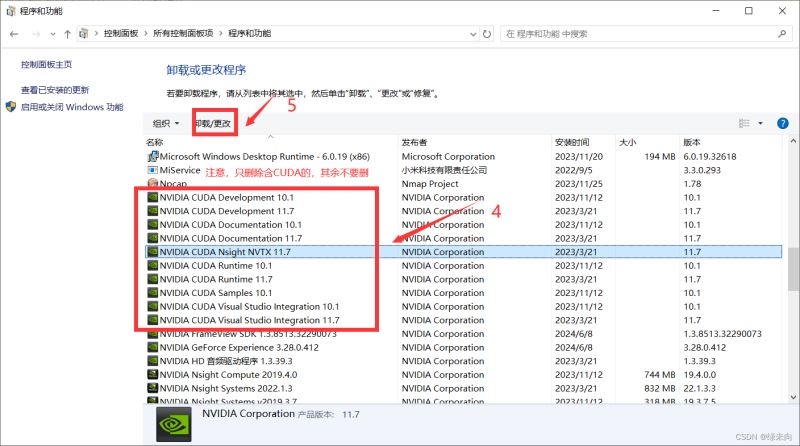Select NVIDIA CUDA Samples 10.1 icon
Screen dimensions: 800x446
point(152,293)
